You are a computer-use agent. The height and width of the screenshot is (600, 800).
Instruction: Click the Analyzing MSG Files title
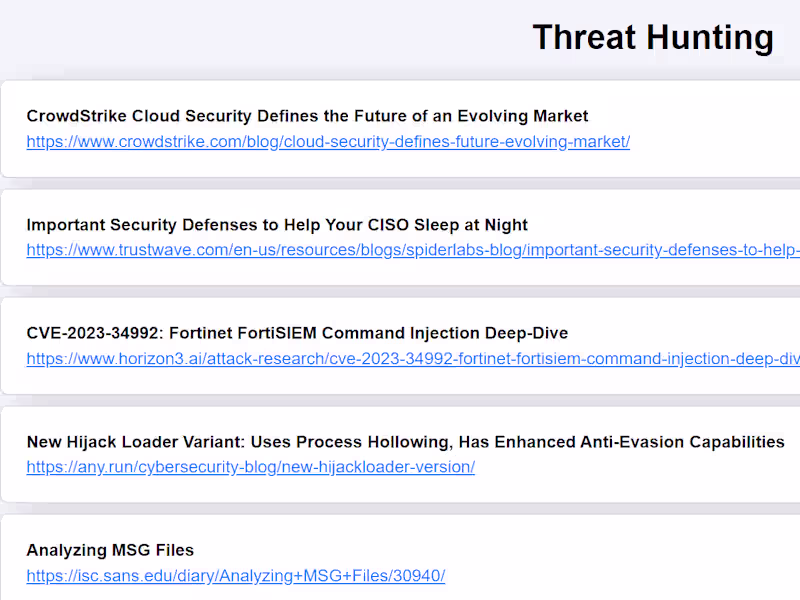tap(110, 550)
